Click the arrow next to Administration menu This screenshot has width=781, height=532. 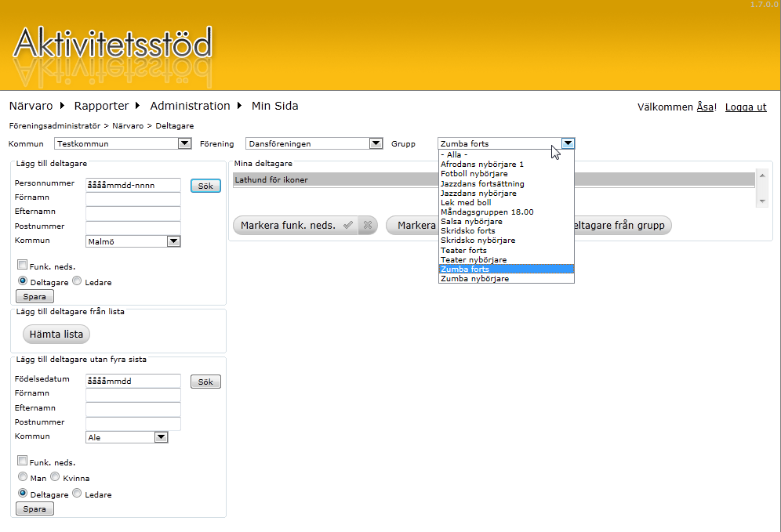[240, 106]
